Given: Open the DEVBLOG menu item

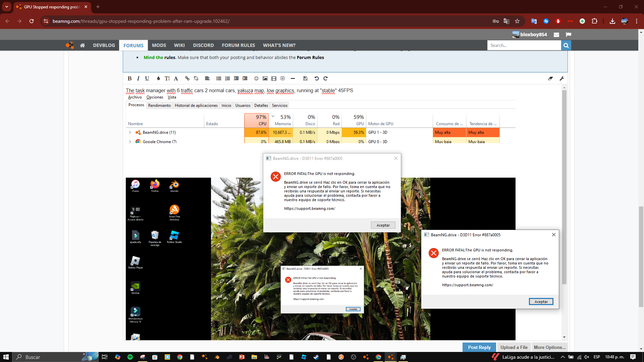Looking at the screenshot, I should tap(104, 45).
